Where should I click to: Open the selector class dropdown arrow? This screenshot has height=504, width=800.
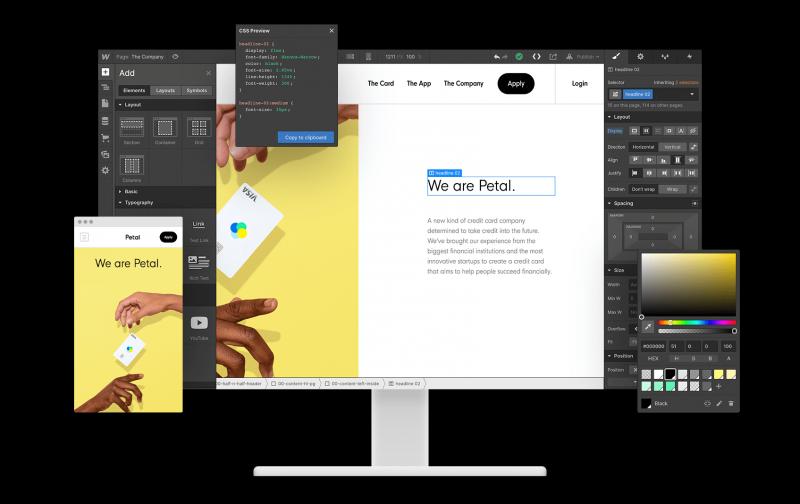693,94
